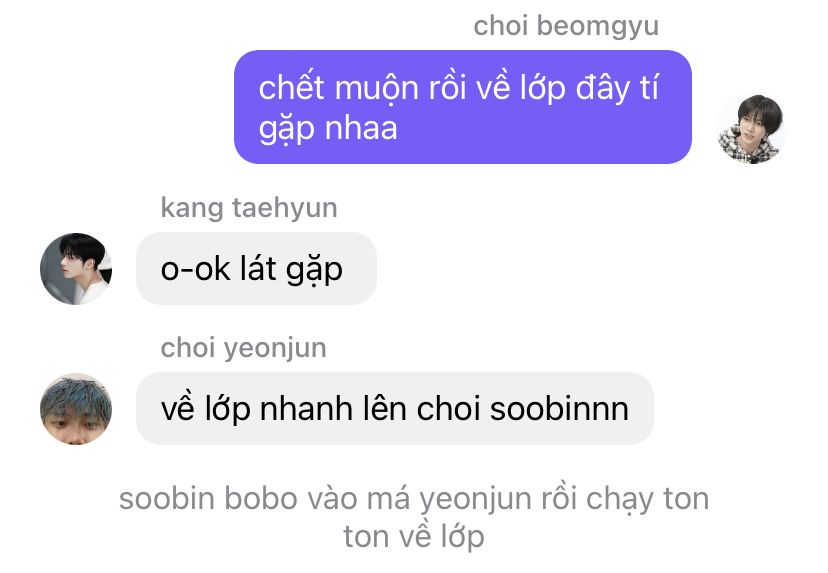Click the sender name "choi yeonjun"

click(x=243, y=348)
